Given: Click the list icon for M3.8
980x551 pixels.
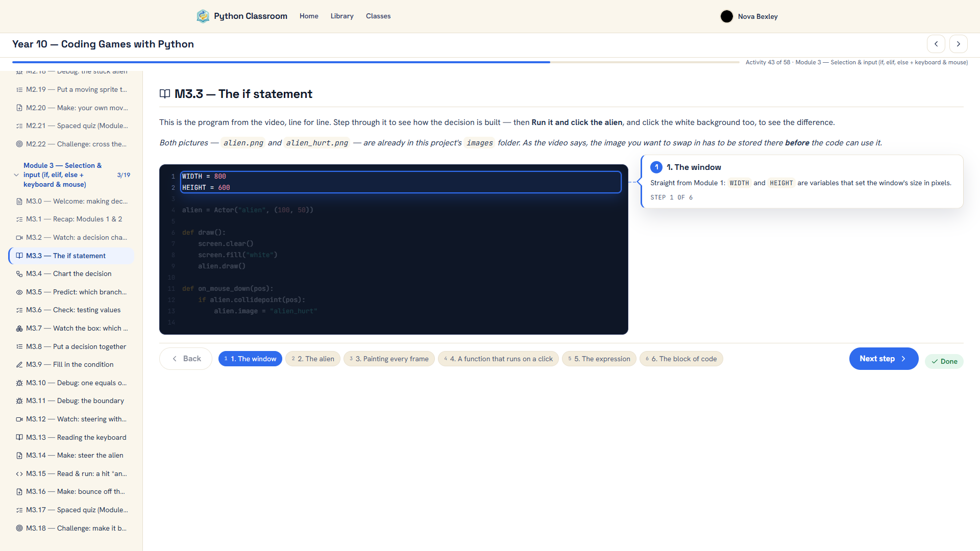Looking at the screenshot, I should pyautogui.click(x=19, y=346).
